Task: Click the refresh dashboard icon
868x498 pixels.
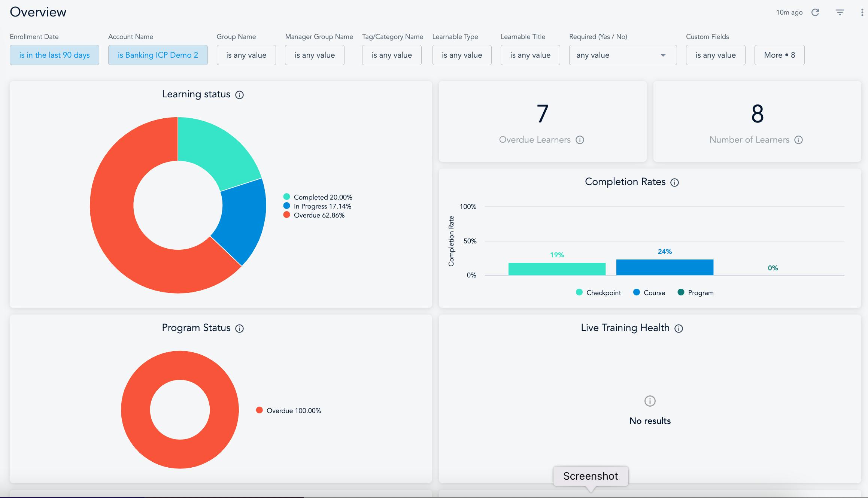Action: click(x=815, y=12)
